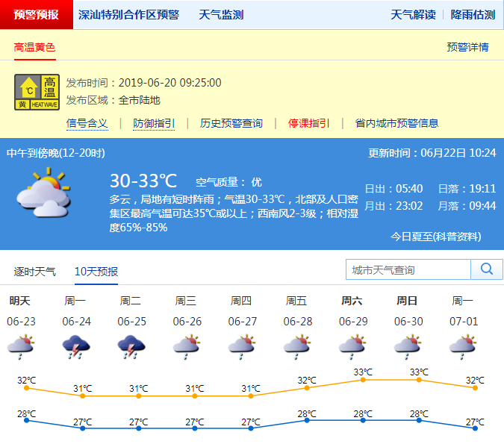The image size is (504, 444).
Task: Click the yellow high temperature warning icon
Action: (37, 93)
